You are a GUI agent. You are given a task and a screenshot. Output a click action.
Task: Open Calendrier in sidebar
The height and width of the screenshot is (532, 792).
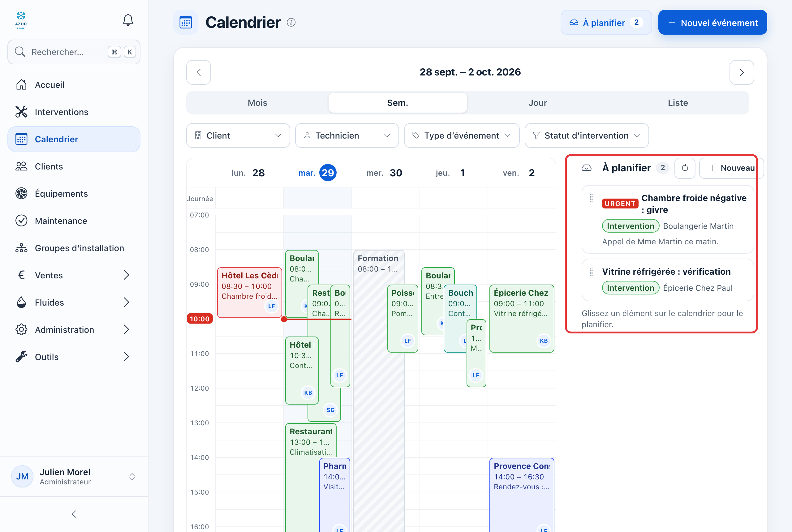click(74, 139)
